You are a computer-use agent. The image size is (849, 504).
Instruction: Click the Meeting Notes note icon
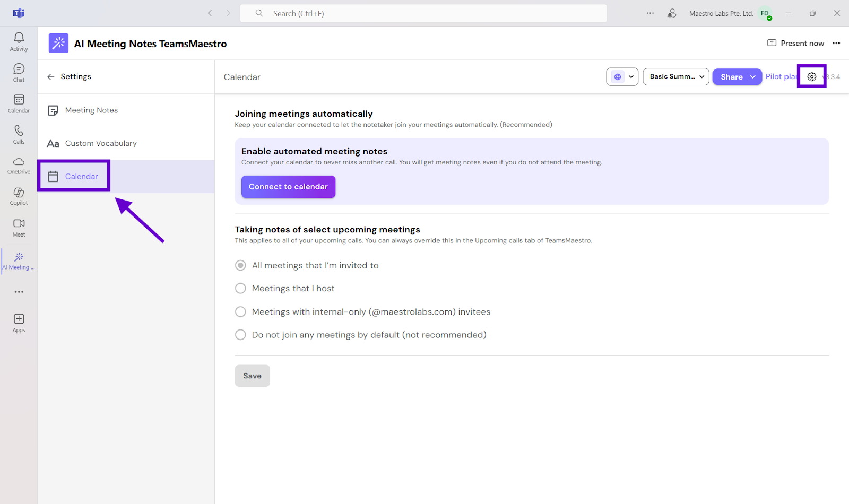(x=53, y=110)
